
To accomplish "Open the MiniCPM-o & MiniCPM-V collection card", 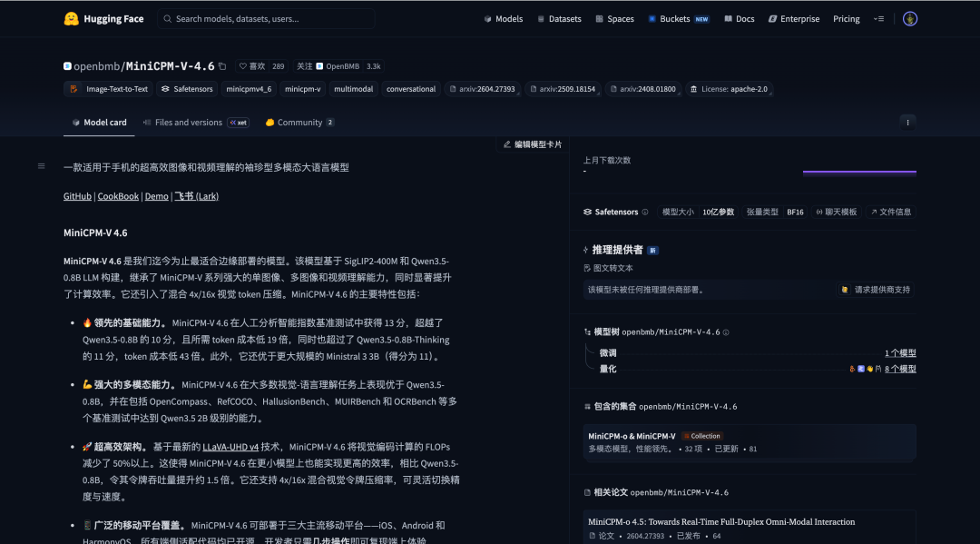I will pos(750,442).
